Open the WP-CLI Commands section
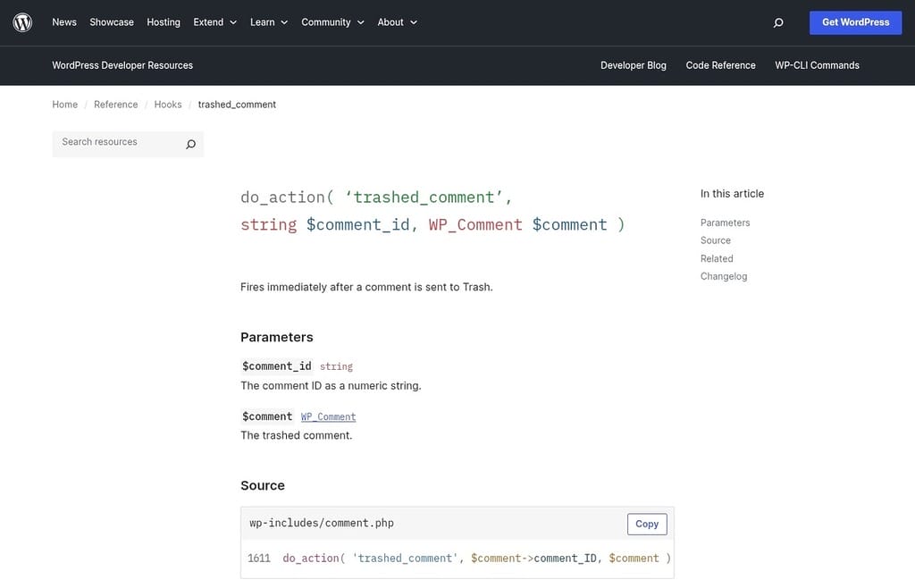915x588 pixels. (816, 64)
